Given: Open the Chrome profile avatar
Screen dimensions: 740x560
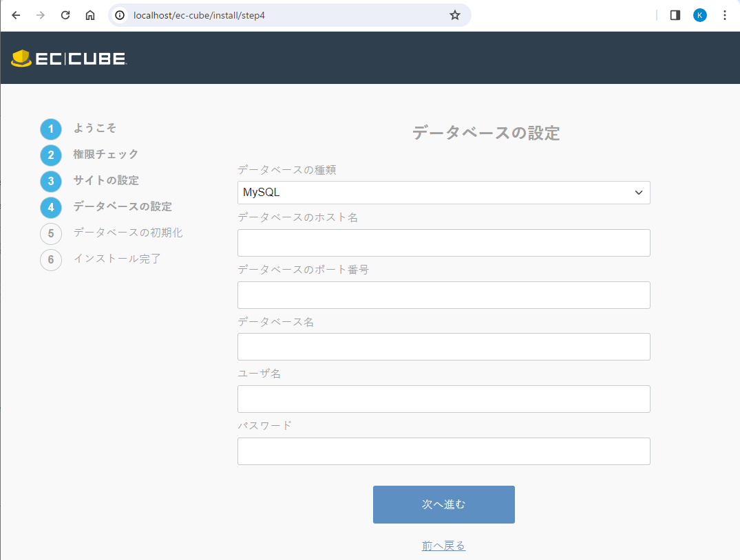Looking at the screenshot, I should [700, 15].
